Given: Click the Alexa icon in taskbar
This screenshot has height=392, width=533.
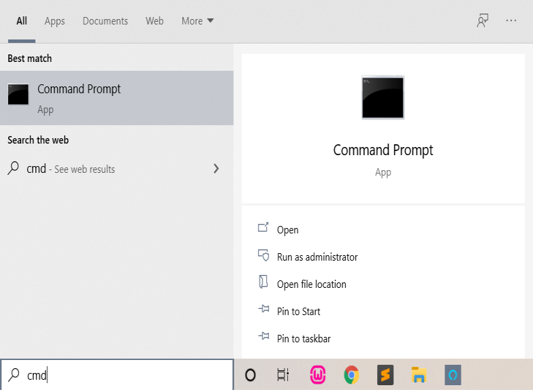Looking at the screenshot, I should point(453,375).
